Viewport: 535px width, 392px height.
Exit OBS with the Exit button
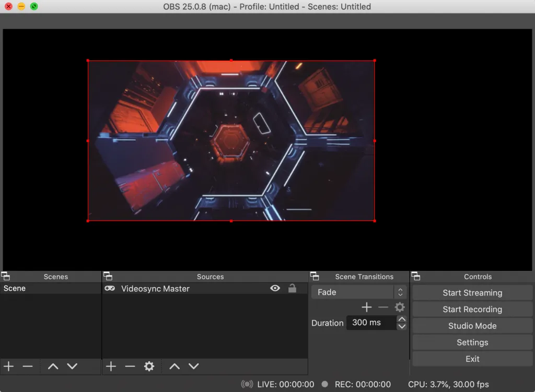tap(472, 359)
